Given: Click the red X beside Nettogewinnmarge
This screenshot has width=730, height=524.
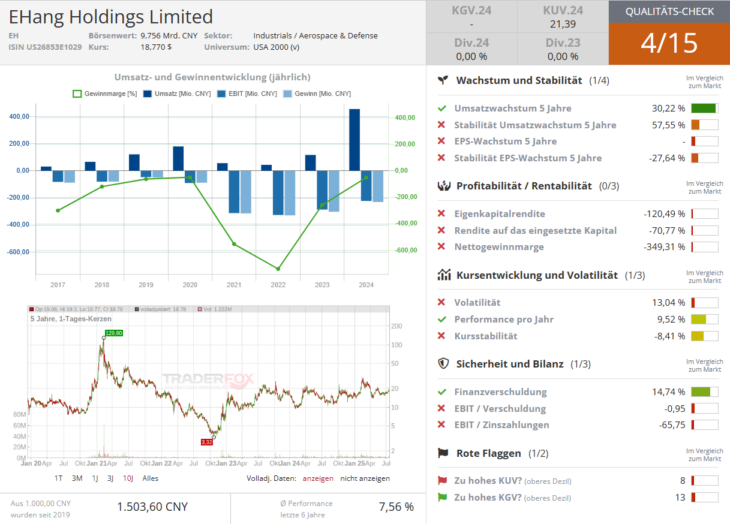Looking at the screenshot, I should click(441, 247).
